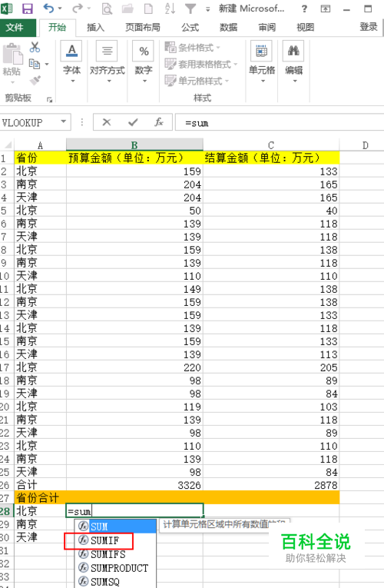Viewport: 384px width, 588px height.
Task: Open the 条件格式 conditional formatting dropdown
Action: 193,48
